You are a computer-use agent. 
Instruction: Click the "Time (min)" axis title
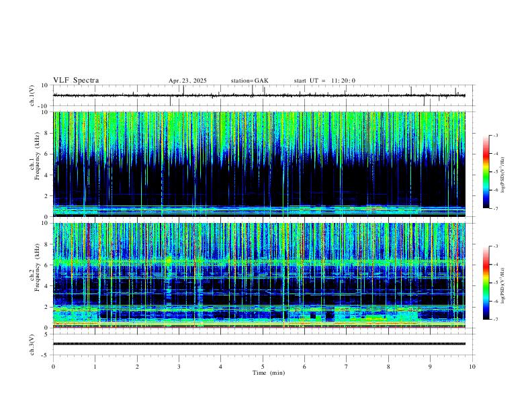click(x=269, y=373)
